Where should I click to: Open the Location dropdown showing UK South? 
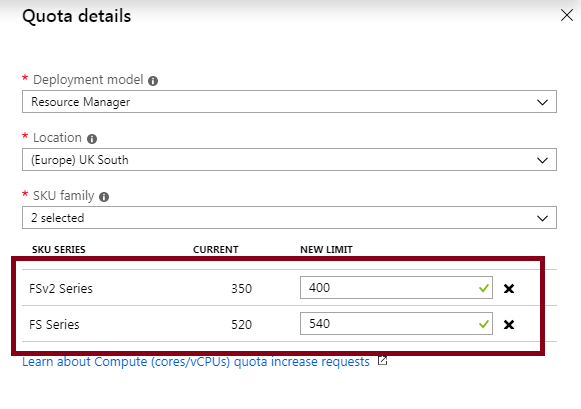(289, 160)
